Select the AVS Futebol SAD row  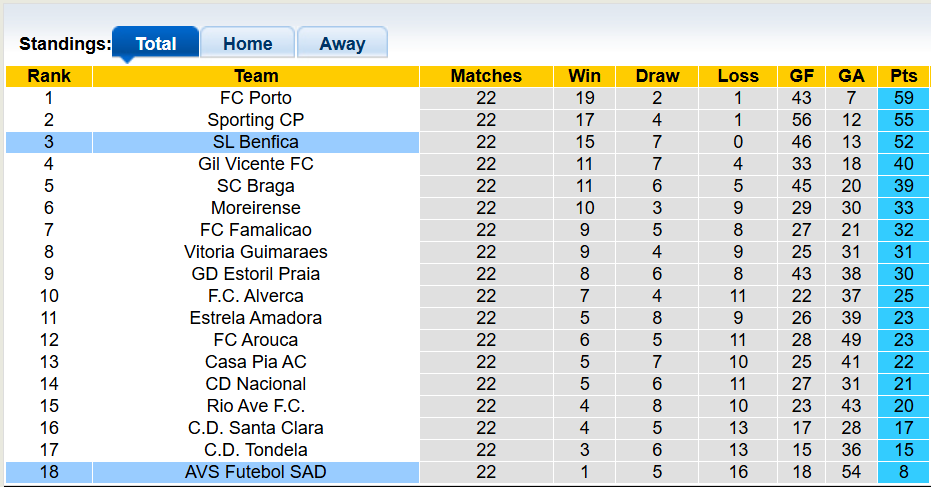click(256, 472)
